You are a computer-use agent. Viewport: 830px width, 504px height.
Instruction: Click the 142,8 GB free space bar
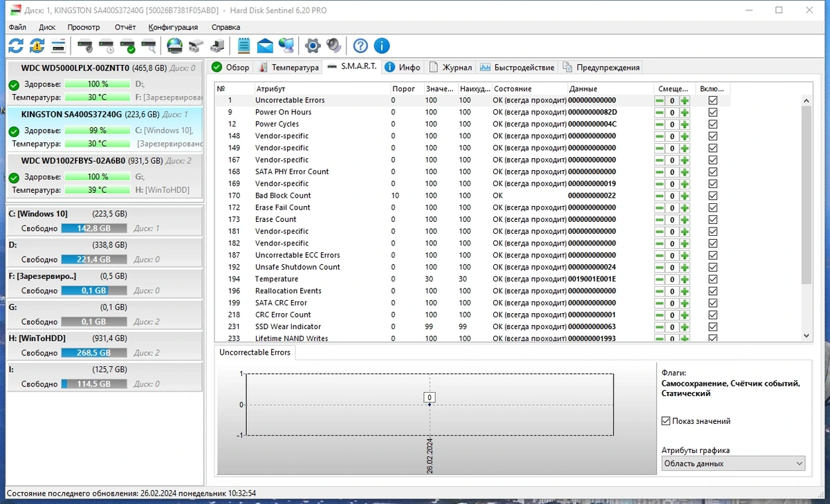pyautogui.click(x=94, y=228)
